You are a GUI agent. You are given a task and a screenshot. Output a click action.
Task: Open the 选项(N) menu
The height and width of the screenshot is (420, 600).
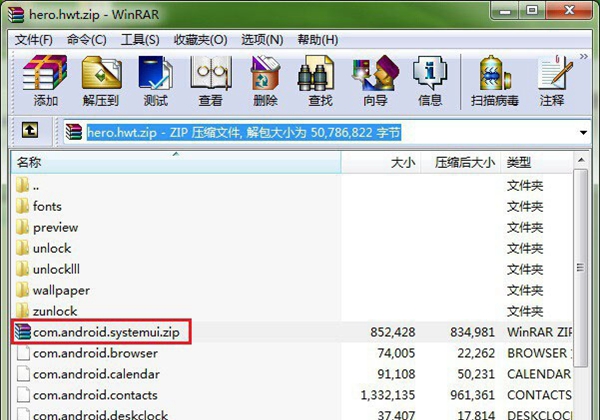click(x=262, y=40)
